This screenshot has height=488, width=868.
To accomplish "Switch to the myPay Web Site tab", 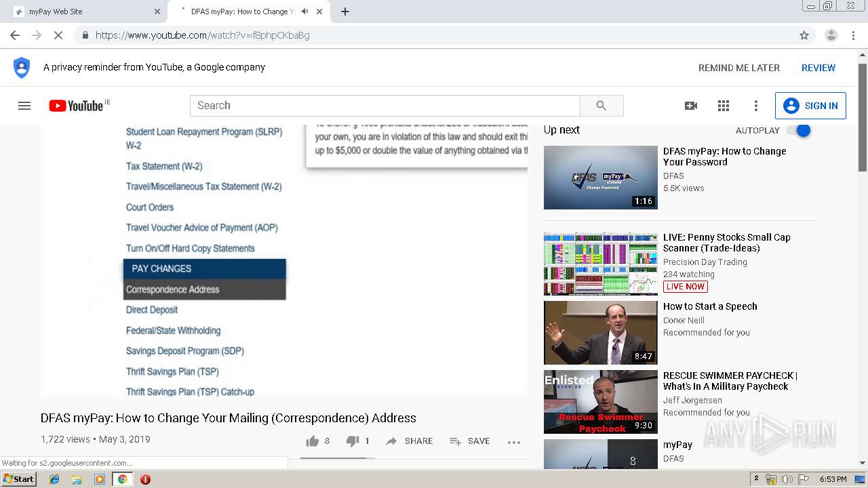I will (x=84, y=12).
